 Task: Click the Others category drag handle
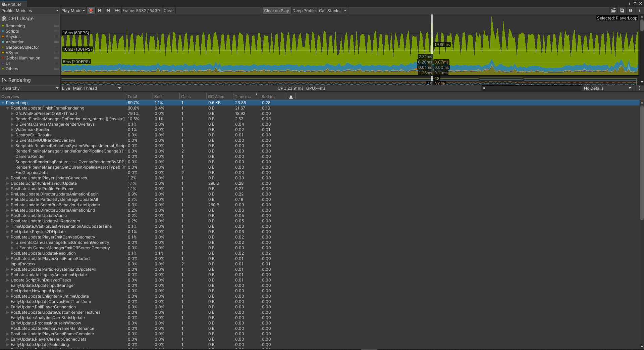(56, 69)
